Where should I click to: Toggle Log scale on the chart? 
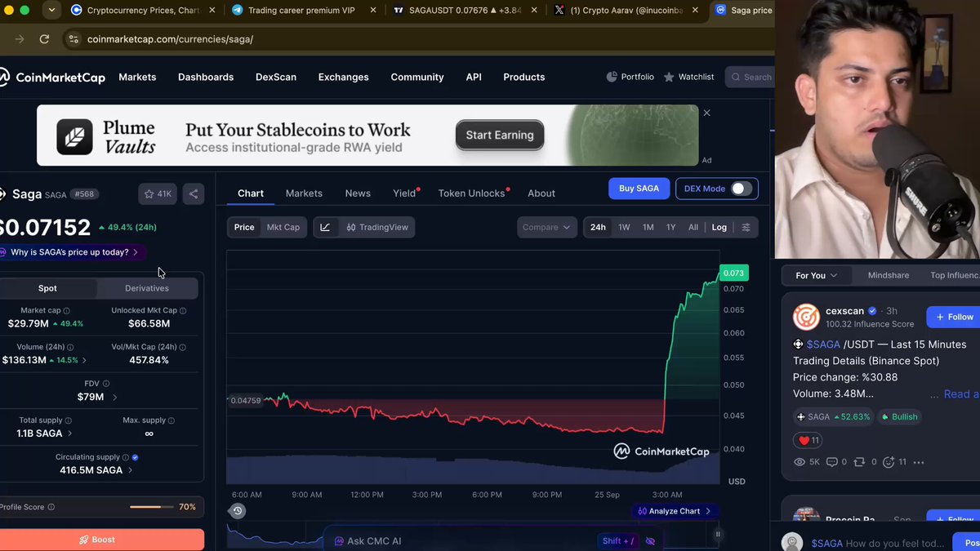719,227
